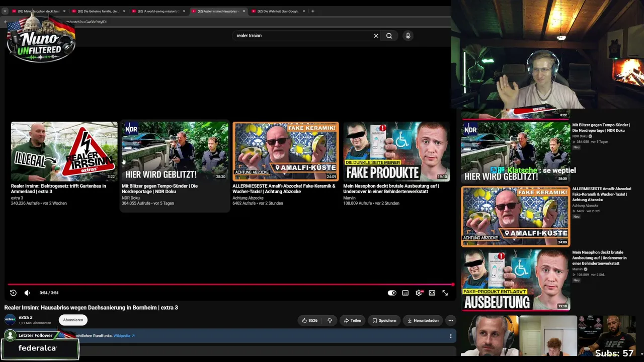
Task: Save the video with Speichern button
Action: [384, 320]
